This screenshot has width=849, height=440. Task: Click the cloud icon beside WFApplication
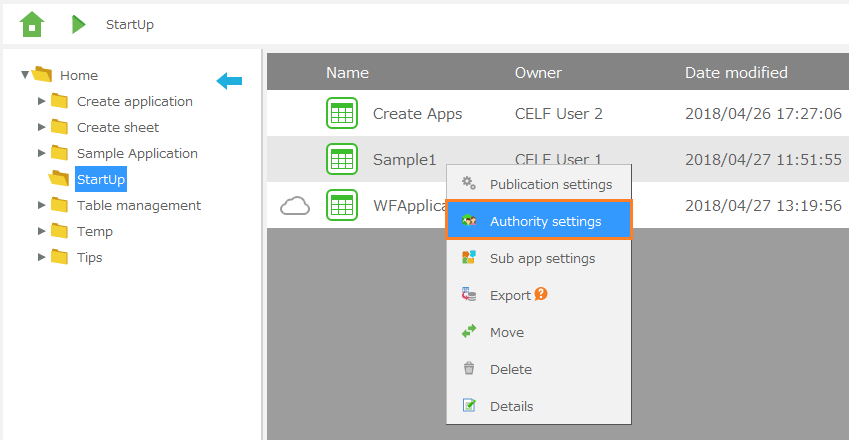295,206
